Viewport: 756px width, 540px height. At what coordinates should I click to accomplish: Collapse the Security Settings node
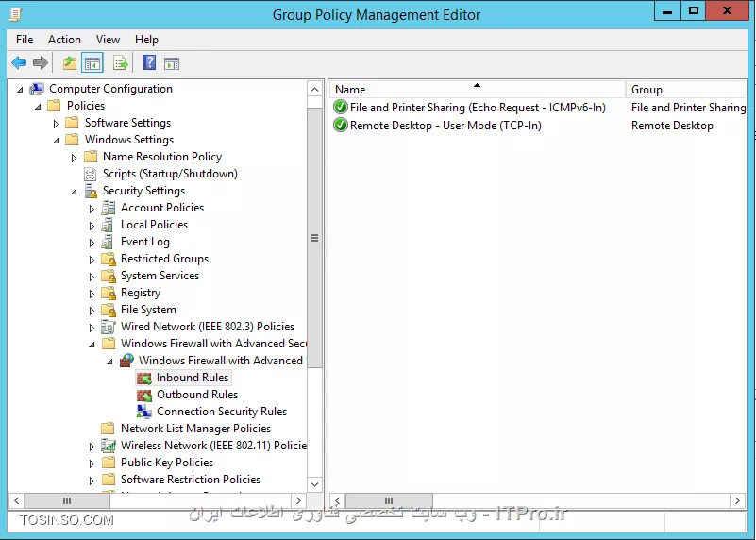tap(74, 192)
